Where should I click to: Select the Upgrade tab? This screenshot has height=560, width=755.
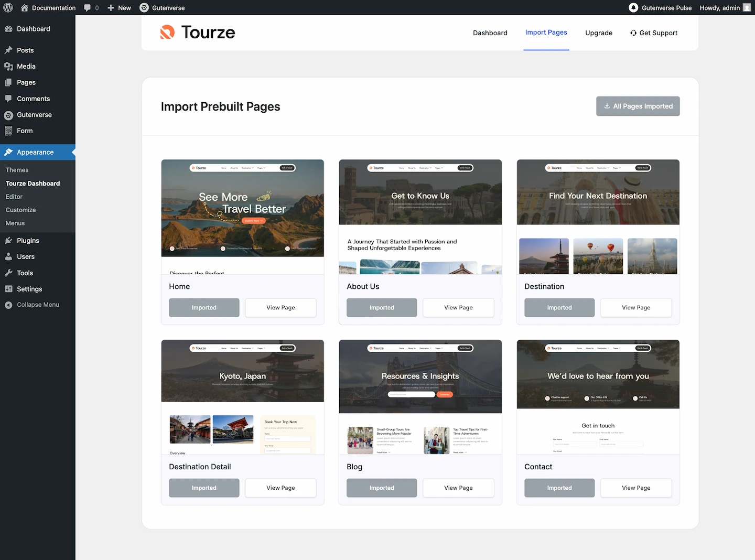tap(598, 33)
